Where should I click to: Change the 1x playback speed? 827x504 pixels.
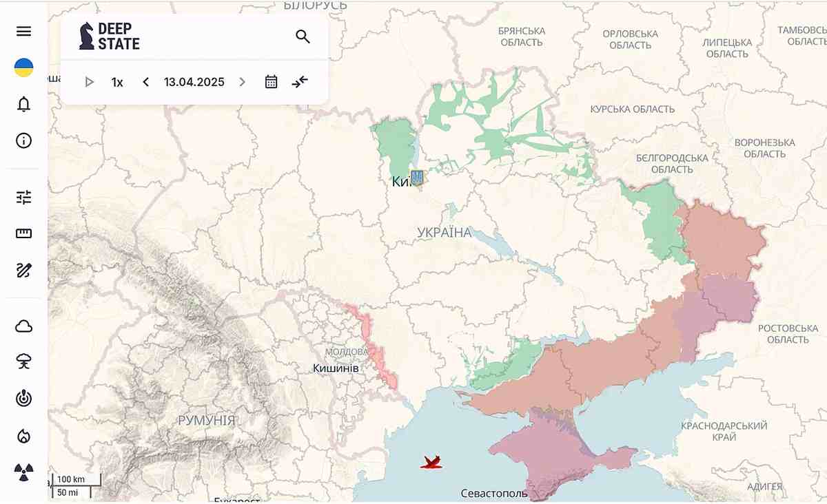click(117, 82)
